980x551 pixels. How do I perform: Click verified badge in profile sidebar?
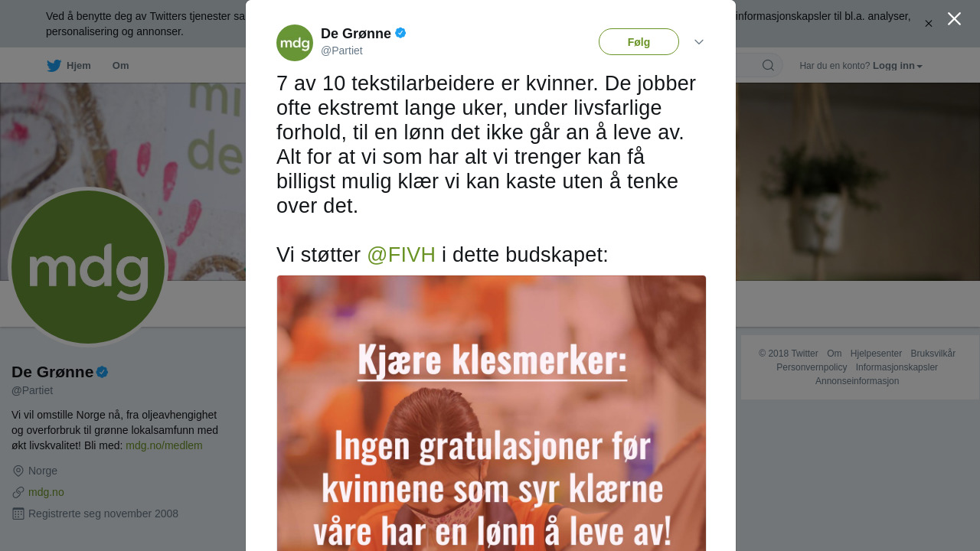pos(102,372)
